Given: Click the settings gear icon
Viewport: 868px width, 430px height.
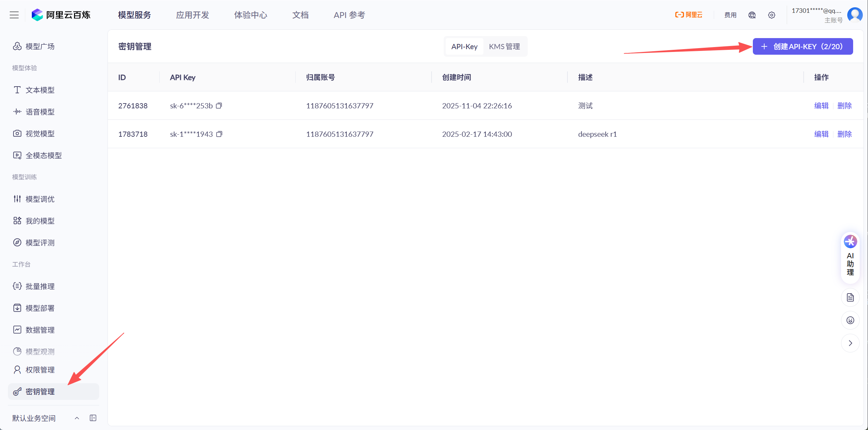Looking at the screenshot, I should click(x=772, y=15).
